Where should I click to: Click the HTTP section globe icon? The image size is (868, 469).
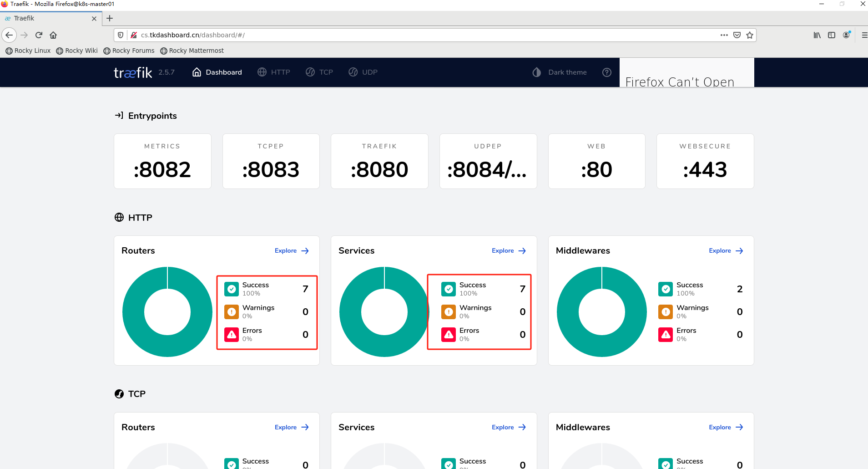click(119, 217)
